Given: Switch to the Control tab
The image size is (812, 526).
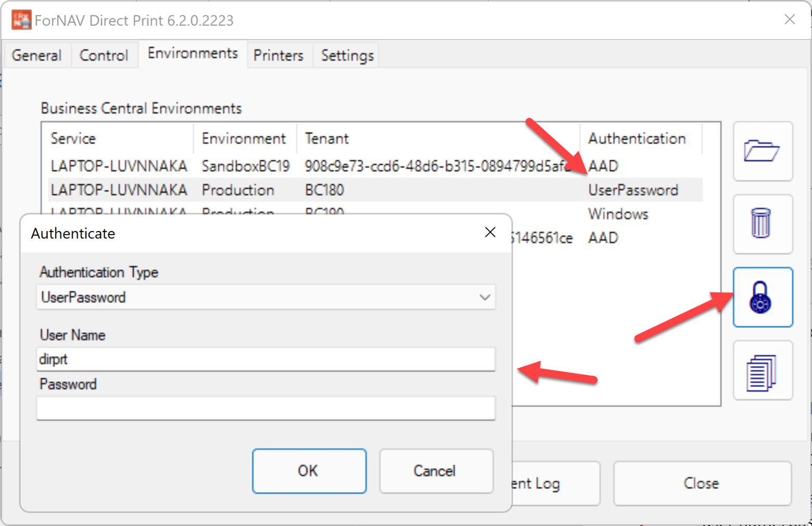Looking at the screenshot, I should tap(104, 55).
